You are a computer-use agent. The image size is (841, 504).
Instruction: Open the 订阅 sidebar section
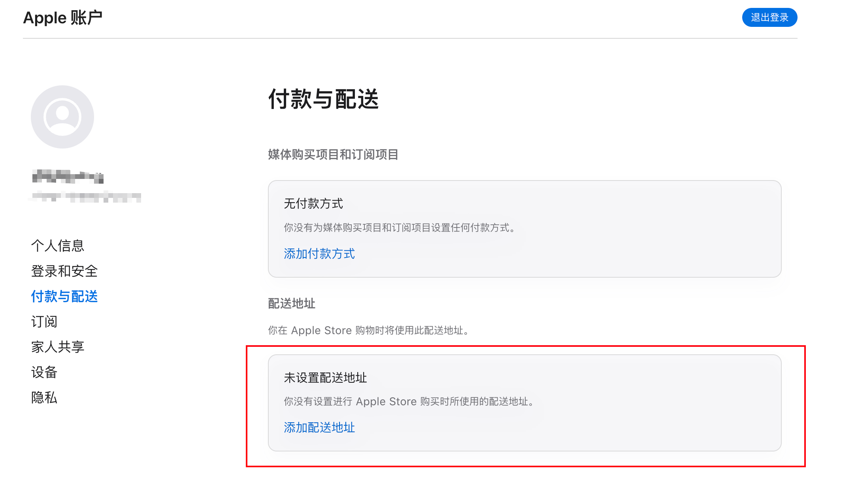44,322
